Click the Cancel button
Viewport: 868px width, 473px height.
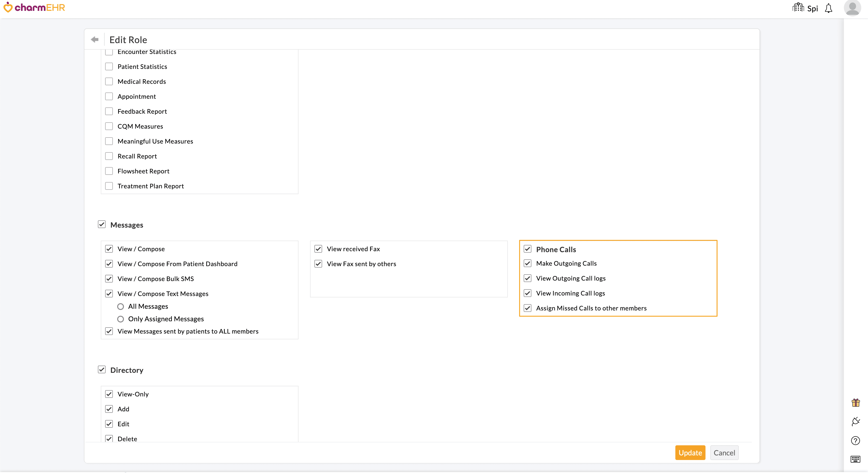[x=724, y=453]
